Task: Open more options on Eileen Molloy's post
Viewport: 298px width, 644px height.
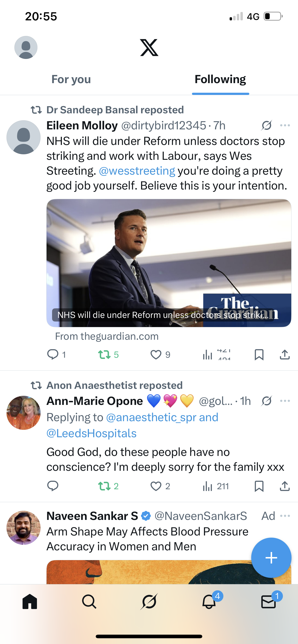Action: point(285,126)
